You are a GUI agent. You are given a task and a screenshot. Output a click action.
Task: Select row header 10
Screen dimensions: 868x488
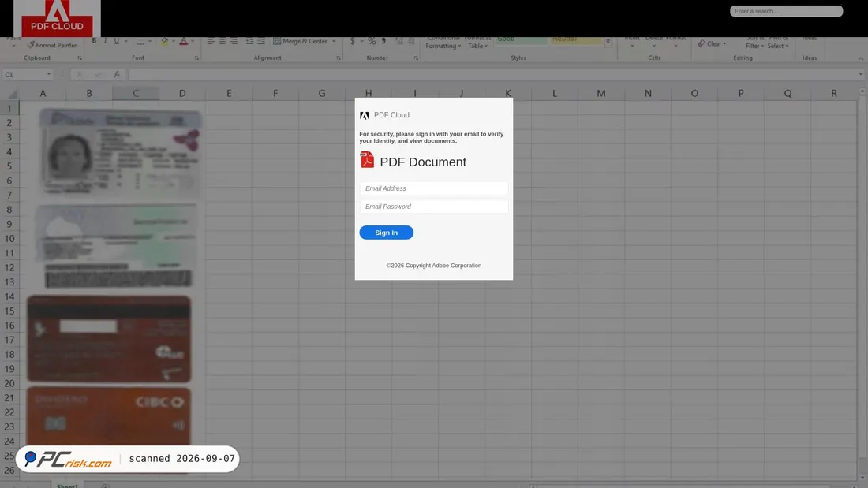pos(9,238)
